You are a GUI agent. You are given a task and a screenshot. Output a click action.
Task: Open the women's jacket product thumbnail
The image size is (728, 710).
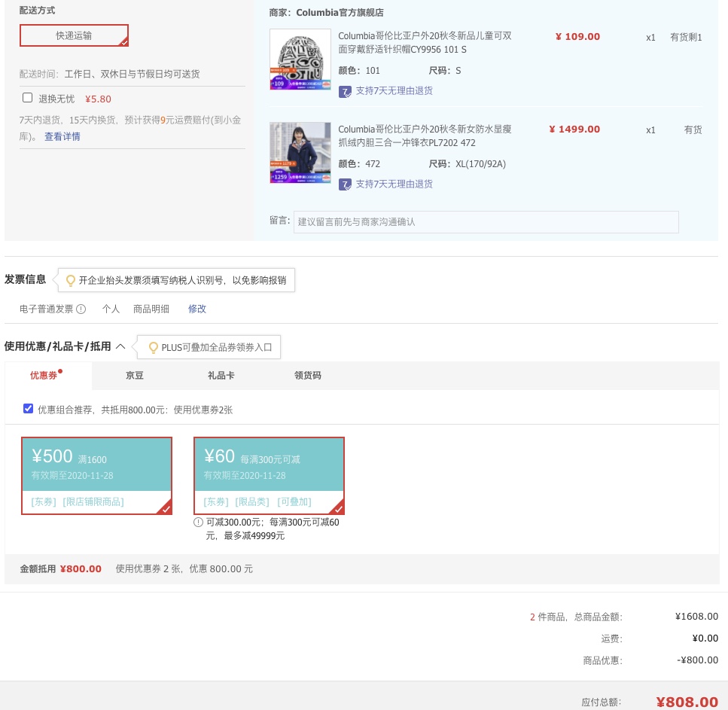pos(300,152)
